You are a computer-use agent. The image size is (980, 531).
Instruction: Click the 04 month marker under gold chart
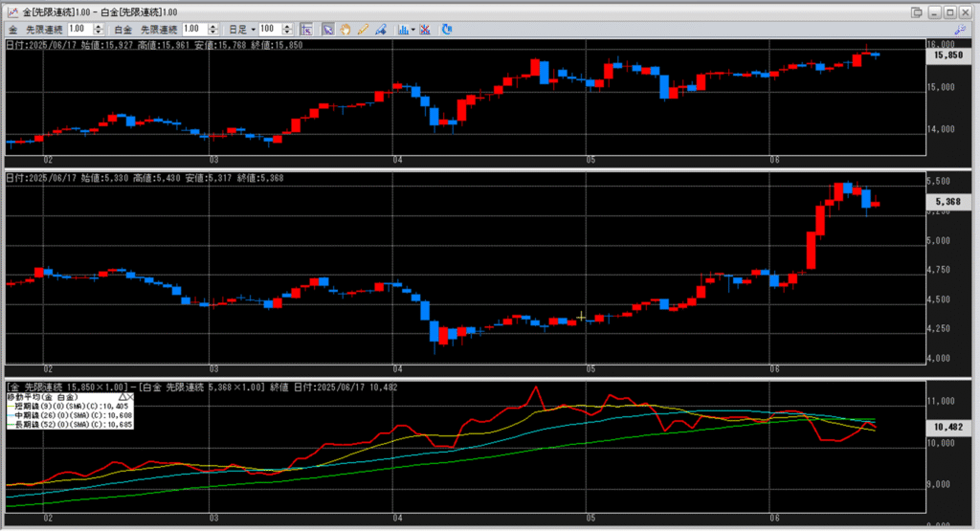[397, 160]
